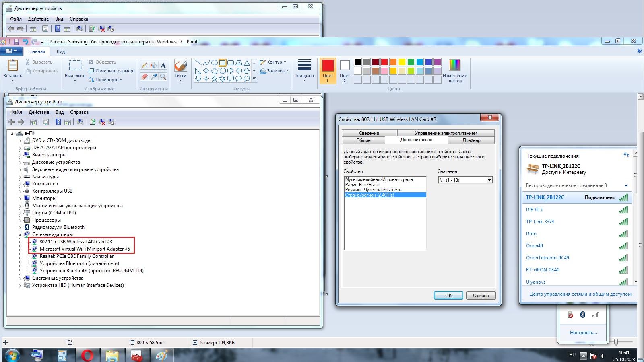644x362 pixels.
Task: Select the Pencil tool in Paint
Action: pyautogui.click(x=144, y=65)
